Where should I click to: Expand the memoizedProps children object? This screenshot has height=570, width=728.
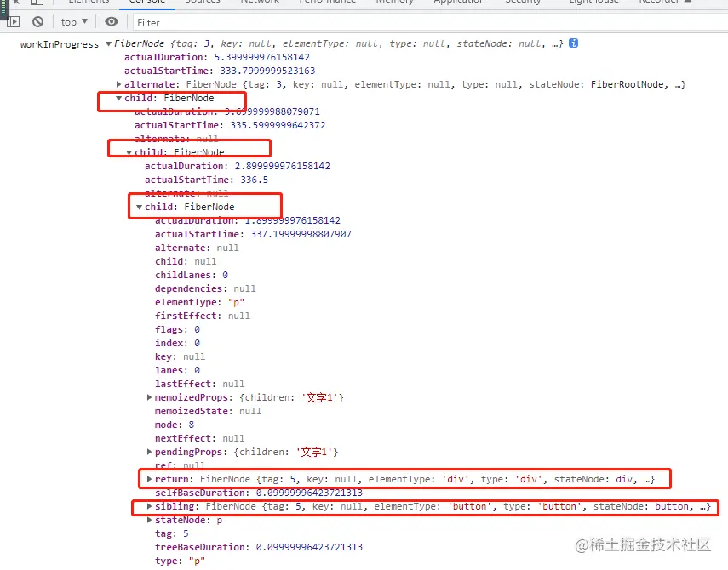pyautogui.click(x=150, y=397)
